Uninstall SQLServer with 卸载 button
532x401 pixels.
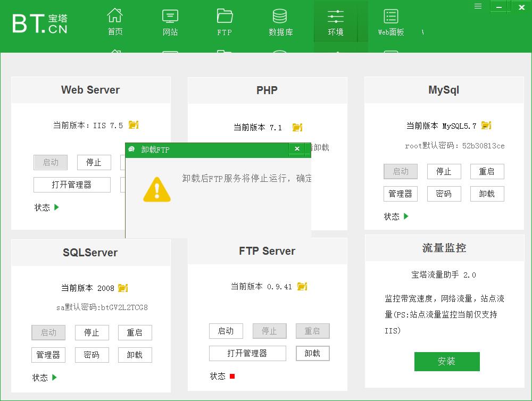(x=135, y=355)
